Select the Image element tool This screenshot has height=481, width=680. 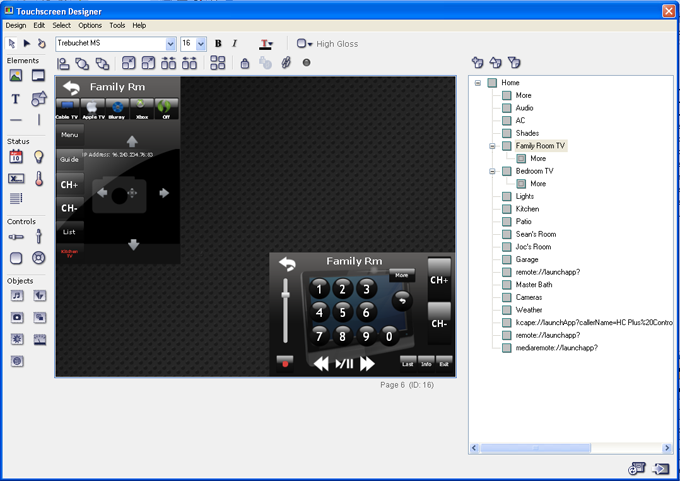16,76
